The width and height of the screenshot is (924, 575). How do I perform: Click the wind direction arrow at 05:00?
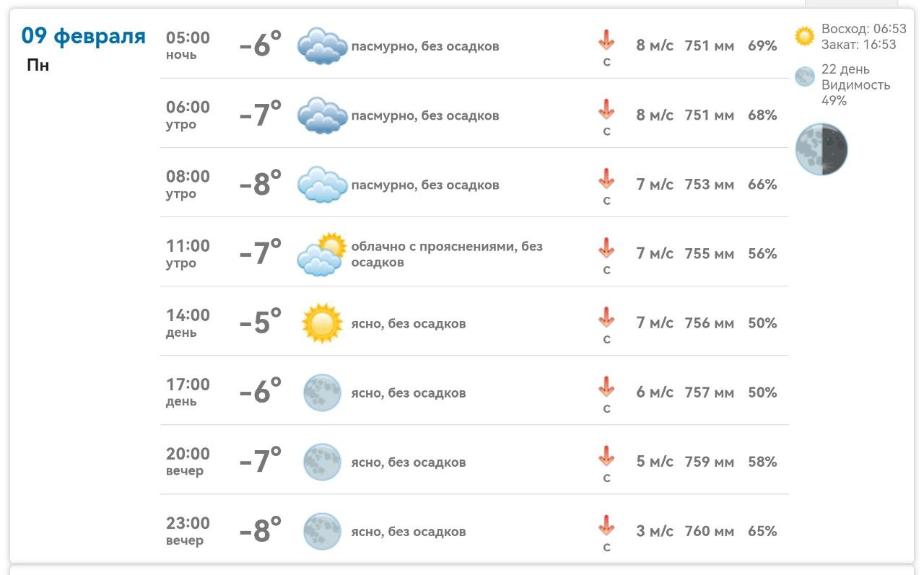tap(606, 40)
